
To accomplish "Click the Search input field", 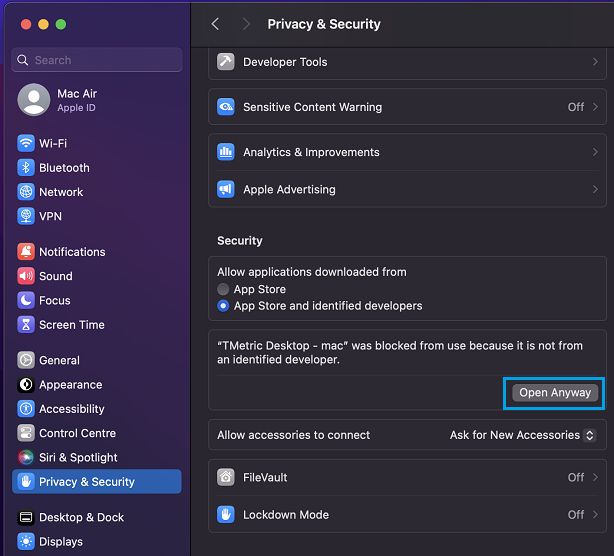I will [97, 60].
